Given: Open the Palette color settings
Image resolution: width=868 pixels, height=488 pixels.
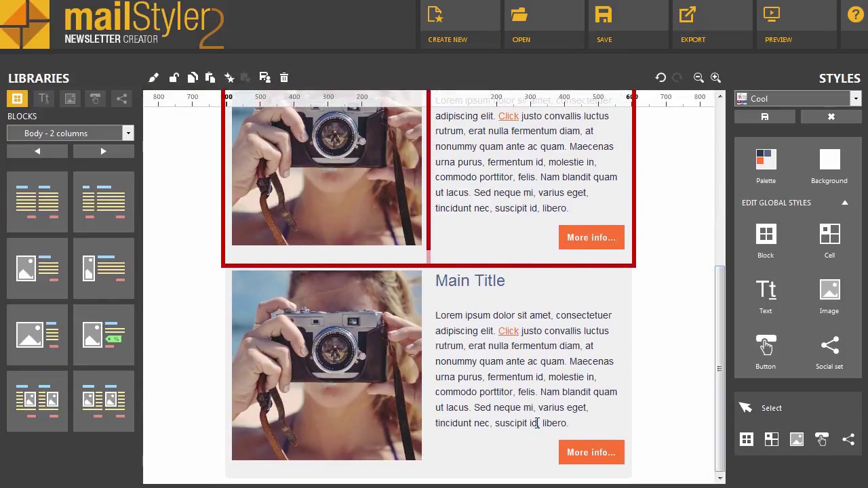Looking at the screenshot, I should pyautogui.click(x=766, y=166).
